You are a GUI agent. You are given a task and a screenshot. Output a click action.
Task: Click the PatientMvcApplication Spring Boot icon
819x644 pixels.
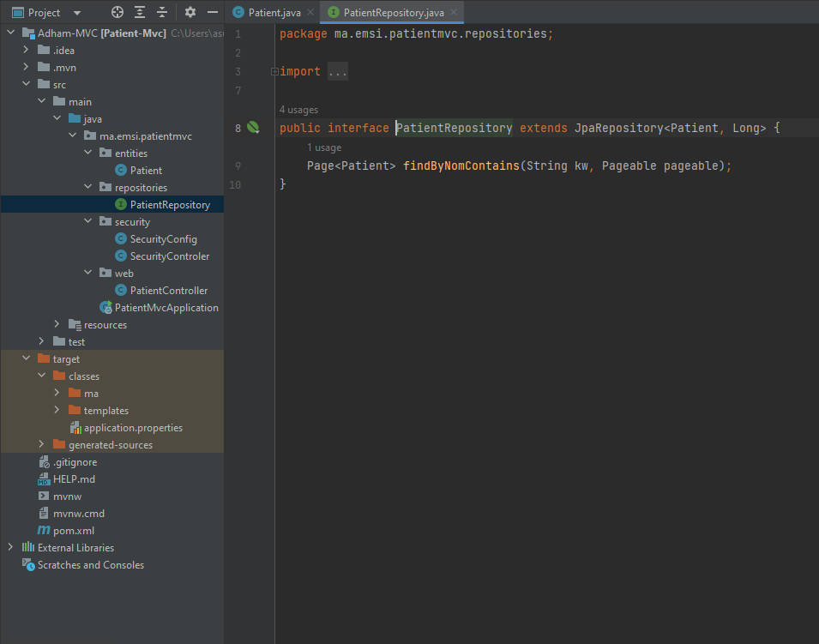click(x=104, y=307)
